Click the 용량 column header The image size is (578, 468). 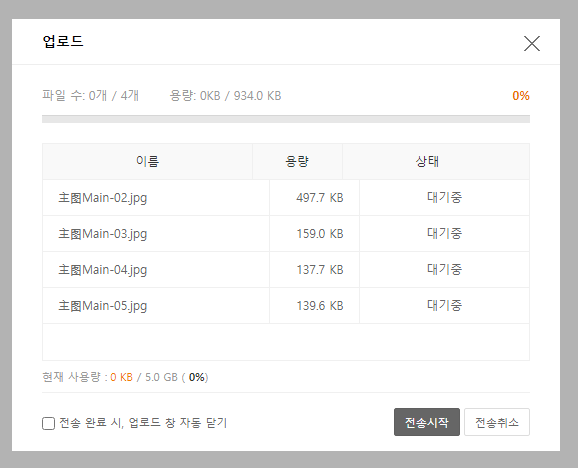[x=297, y=161]
